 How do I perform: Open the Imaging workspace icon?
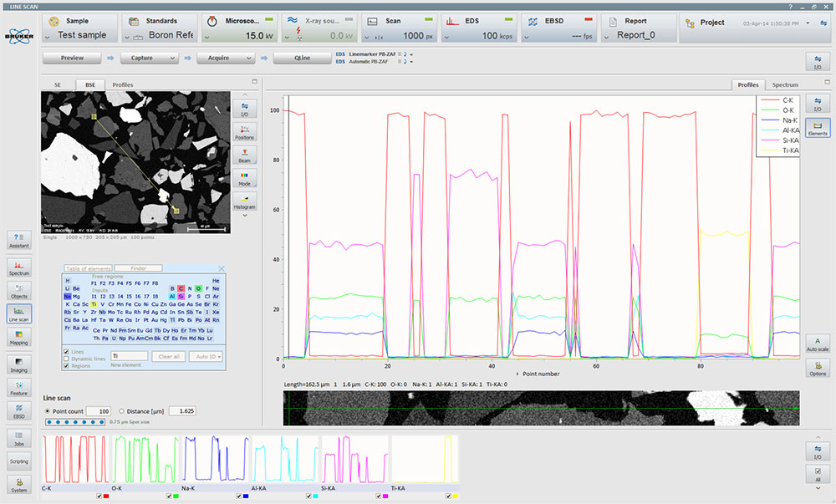18,363
